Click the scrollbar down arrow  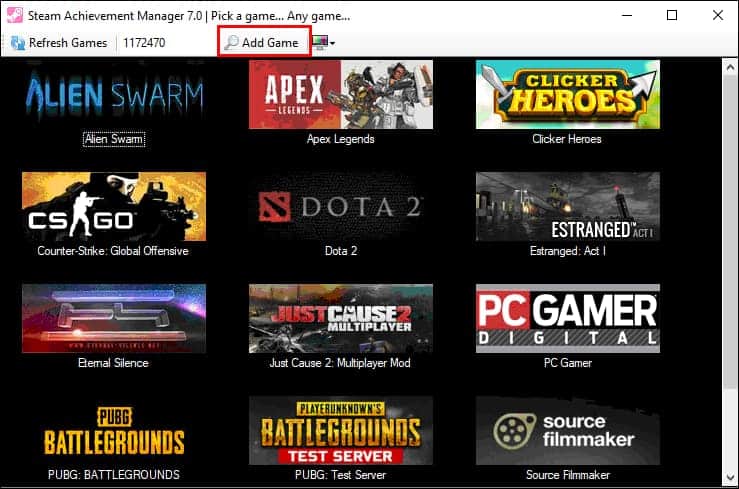730,477
